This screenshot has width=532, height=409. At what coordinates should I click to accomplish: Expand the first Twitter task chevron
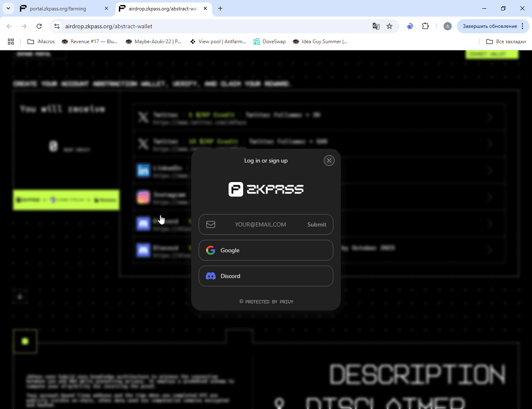point(490,117)
